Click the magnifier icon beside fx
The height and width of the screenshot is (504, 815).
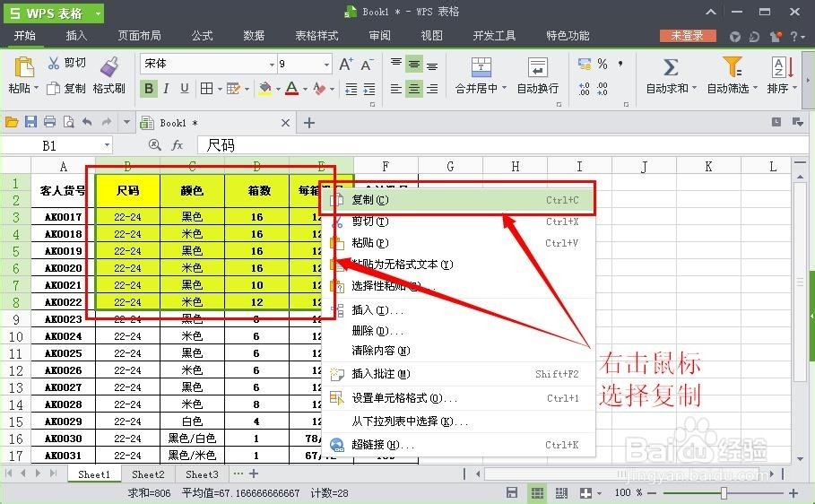pos(154,145)
